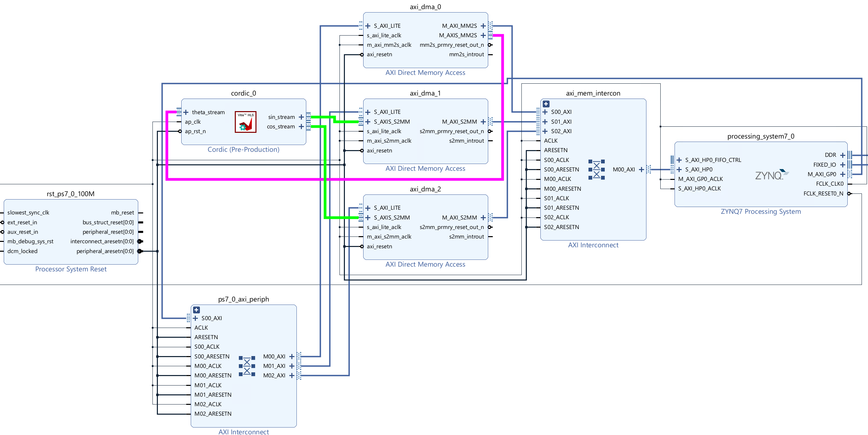
Task: Click AXI Interconnect label under ps7_0_axi_periph
Action: [244, 432]
